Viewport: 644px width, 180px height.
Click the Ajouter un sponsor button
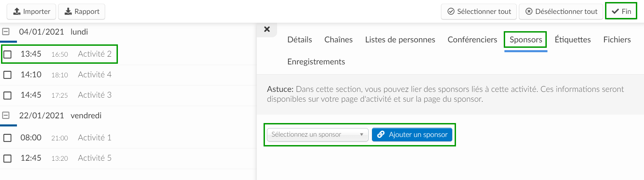point(412,135)
